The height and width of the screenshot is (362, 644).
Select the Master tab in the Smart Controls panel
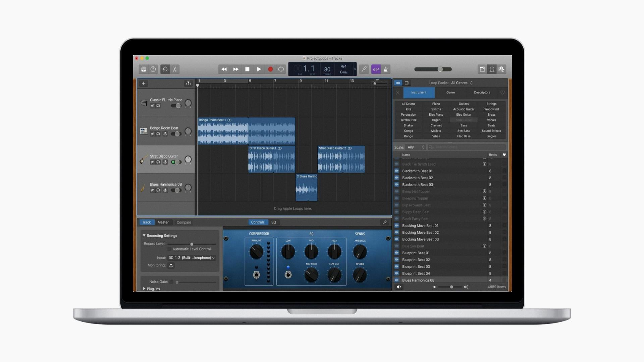[163, 222]
